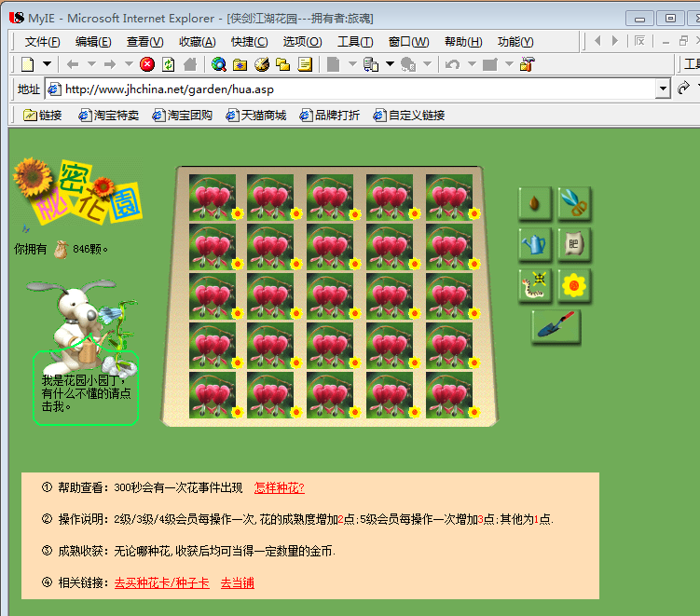Open the 文件(F) menu
This screenshot has width=700, height=616.
(x=43, y=42)
